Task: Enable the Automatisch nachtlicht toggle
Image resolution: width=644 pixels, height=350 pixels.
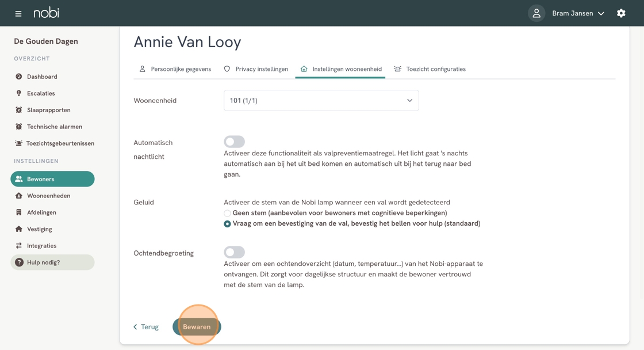Action: 235,142
